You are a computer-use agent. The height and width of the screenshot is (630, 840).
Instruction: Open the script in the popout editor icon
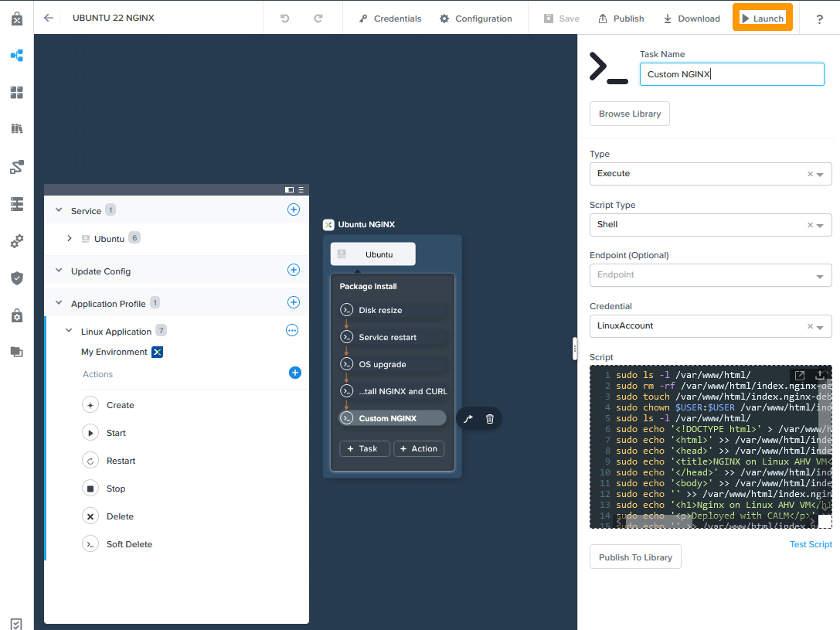(x=799, y=374)
